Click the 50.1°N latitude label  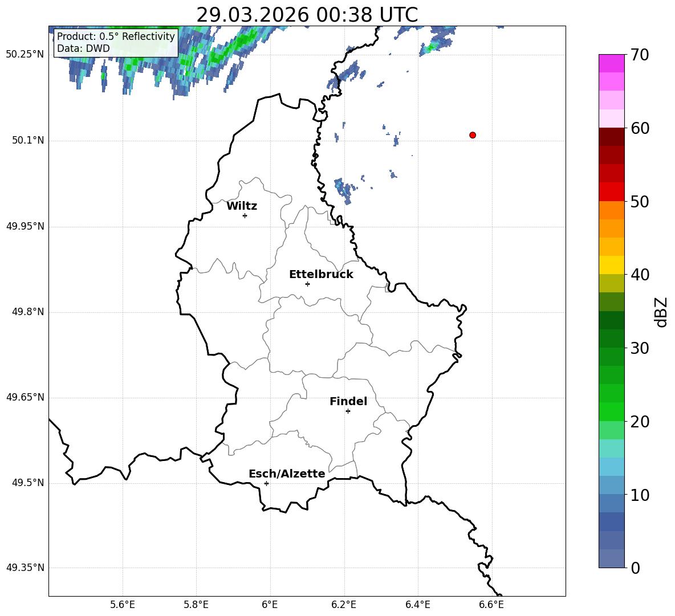[28, 140]
